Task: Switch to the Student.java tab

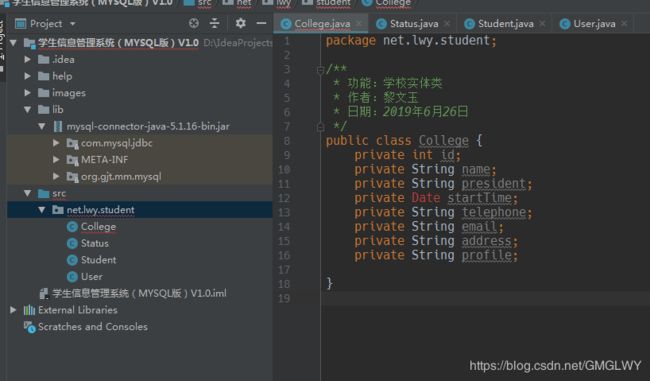Action: tap(505, 24)
